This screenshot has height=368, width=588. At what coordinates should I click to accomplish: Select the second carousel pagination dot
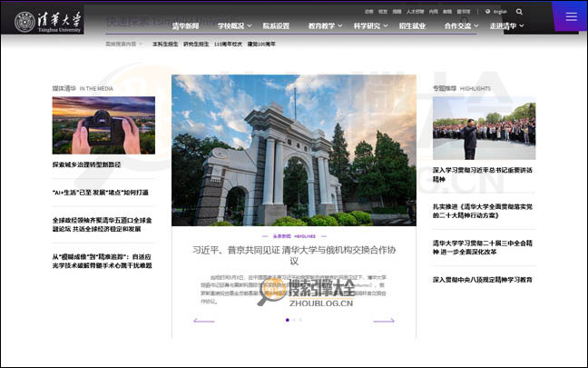point(294,320)
